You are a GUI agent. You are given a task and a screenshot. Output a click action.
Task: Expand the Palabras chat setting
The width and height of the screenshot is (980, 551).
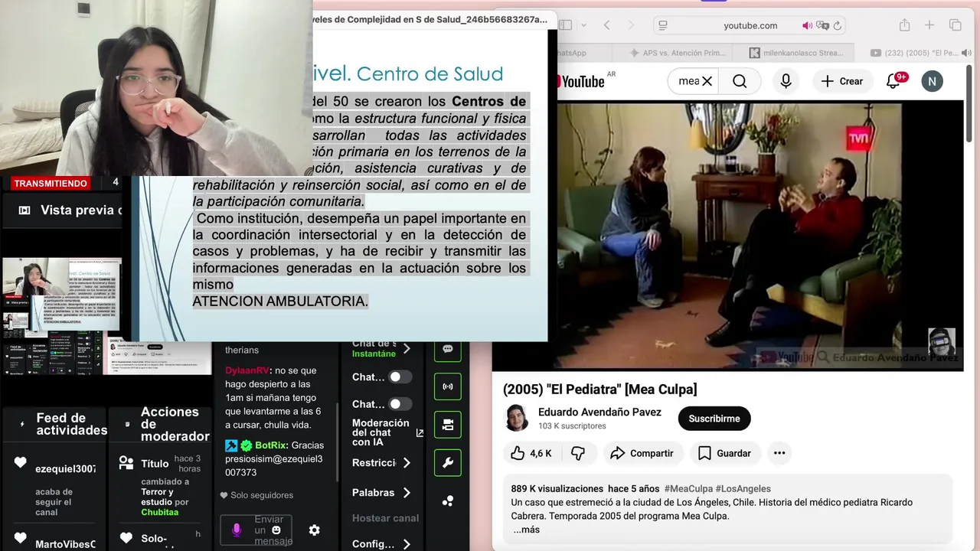pyautogui.click(x=407, y=493)
